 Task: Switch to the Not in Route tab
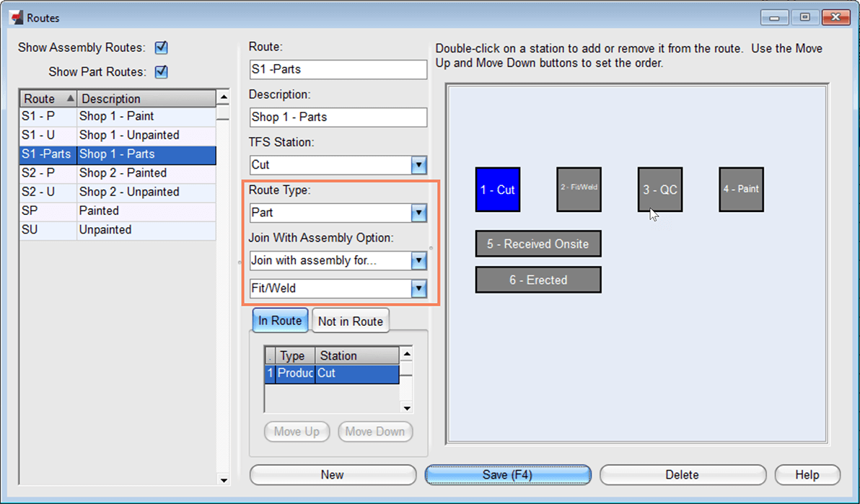click(x=351, y=322)
